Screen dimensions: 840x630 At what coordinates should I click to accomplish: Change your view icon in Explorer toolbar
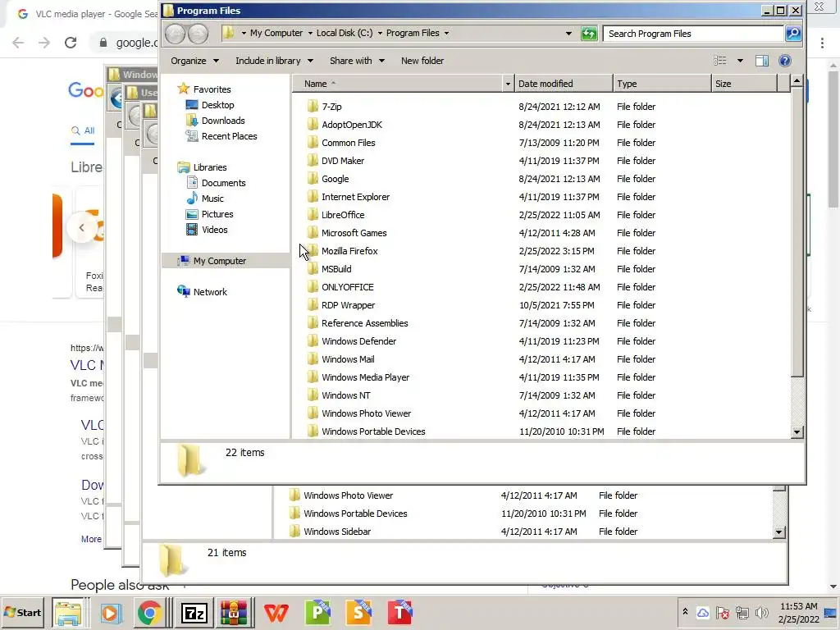coord(720,61)
